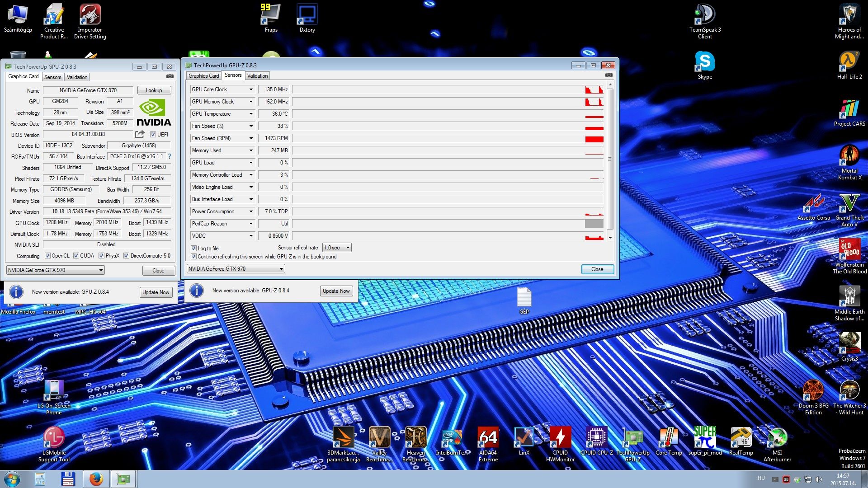Image resolution: width=868 pixels, height=488 pixels.
Task: Click scrollbar down arrow in sensors list
Action: 610,238
